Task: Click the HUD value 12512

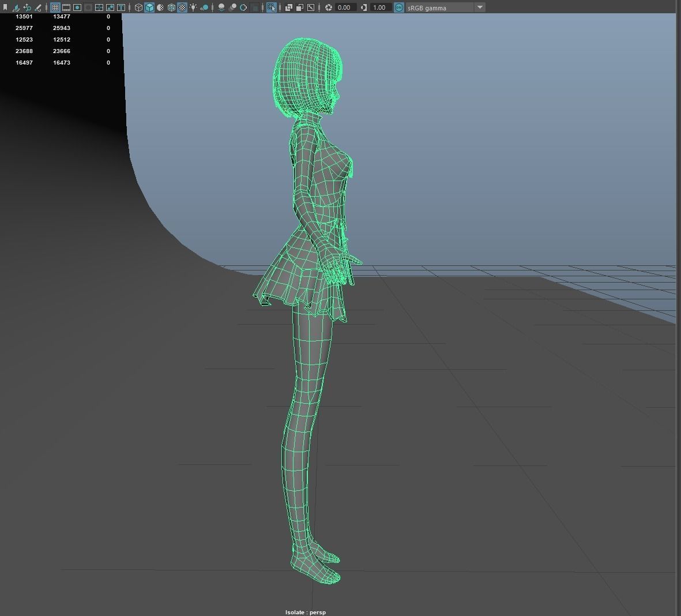Action: point(61,40)
